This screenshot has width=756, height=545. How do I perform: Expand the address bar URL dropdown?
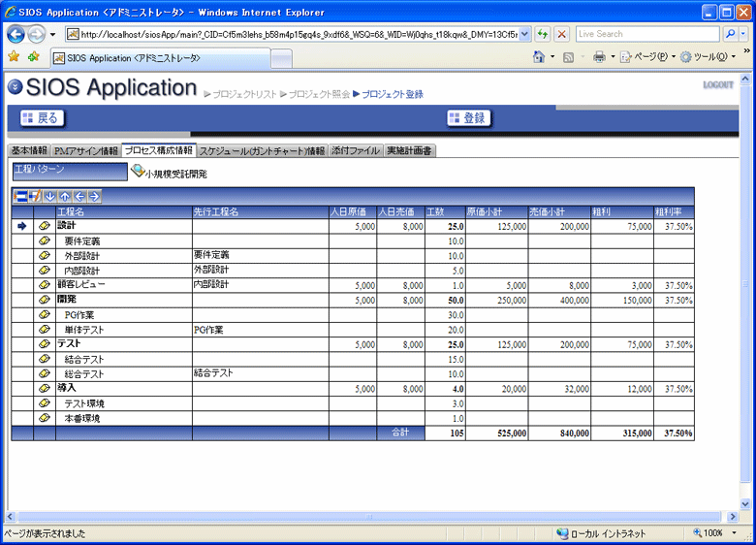[525, 34]
